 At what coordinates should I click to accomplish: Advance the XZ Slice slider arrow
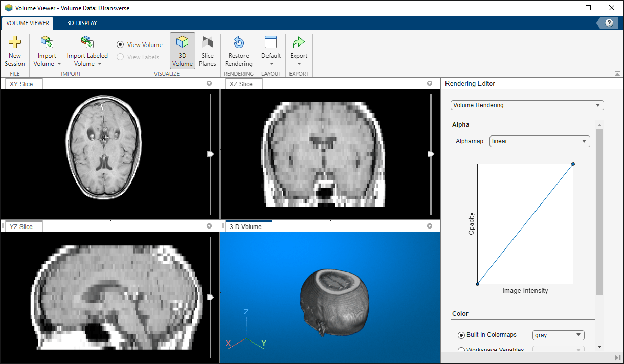tap(431, 154)
